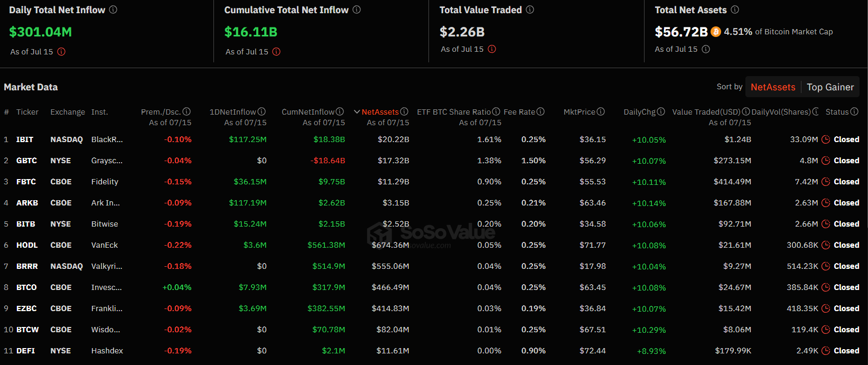The height and width of the screenshot is (365, 868).
Task: Click the orange Bitcoin icon
Action: pos(716,32)
